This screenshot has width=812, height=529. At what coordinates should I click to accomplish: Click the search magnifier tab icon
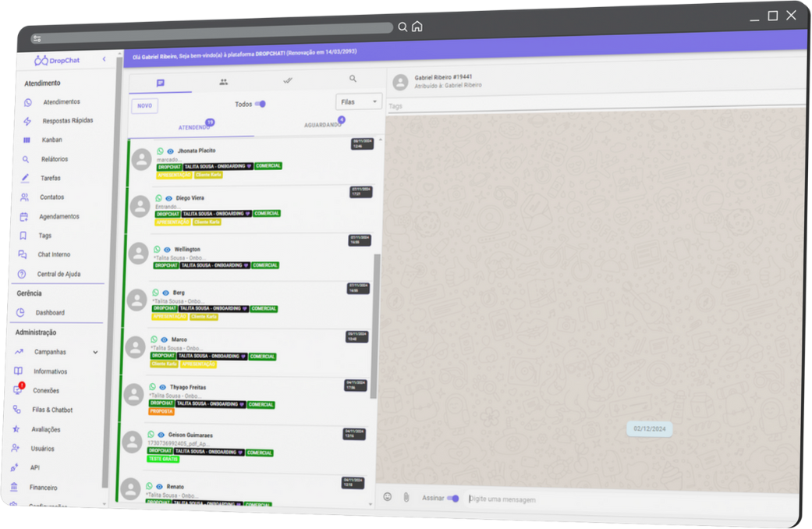coord(353,79)
